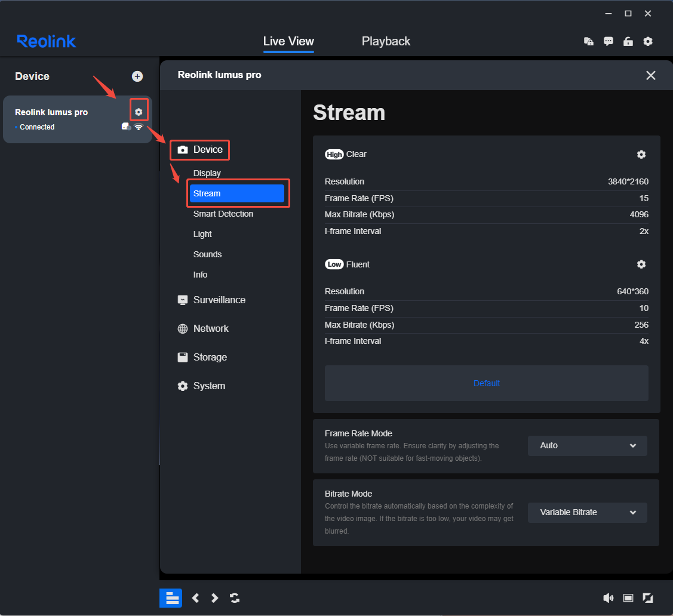Open Low Fluent stream settings gear
The width and height of the screenshot is (673, 616).
pyautogui.click(x=641, y=264)
